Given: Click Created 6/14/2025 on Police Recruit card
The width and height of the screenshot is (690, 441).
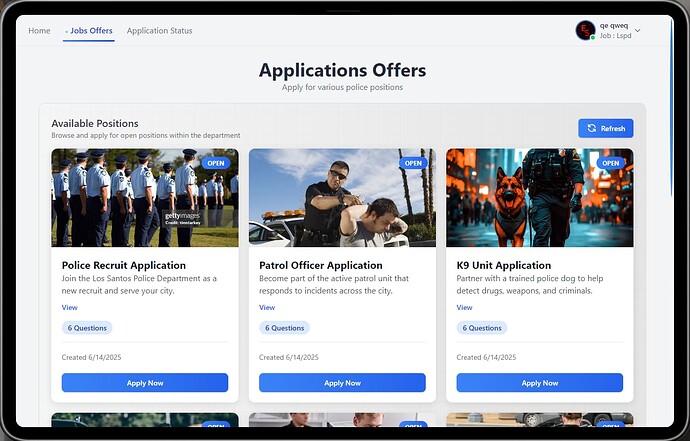Looking at the screenshot, I should coord(91,357).
